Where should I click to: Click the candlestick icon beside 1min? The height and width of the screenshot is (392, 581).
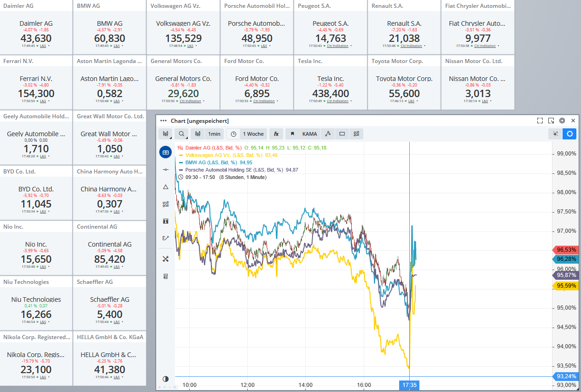[198, 134]
